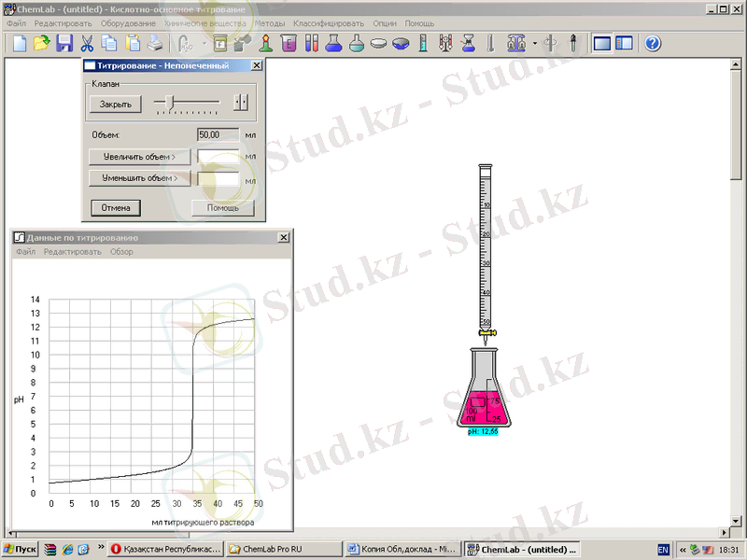The image size is (747, 560).
Task: Click the input field beside 'Уменьшить объем'
Action: [x=218, y=177]
